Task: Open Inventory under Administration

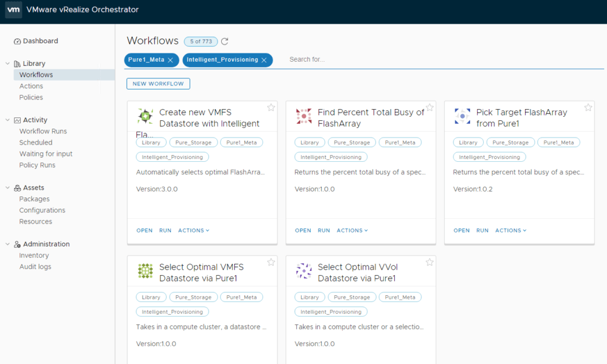Action: click(34, 256)
